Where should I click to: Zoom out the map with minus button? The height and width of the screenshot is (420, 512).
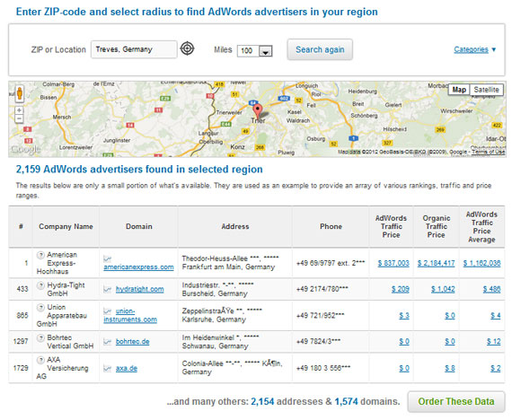(x=19, y=118)
